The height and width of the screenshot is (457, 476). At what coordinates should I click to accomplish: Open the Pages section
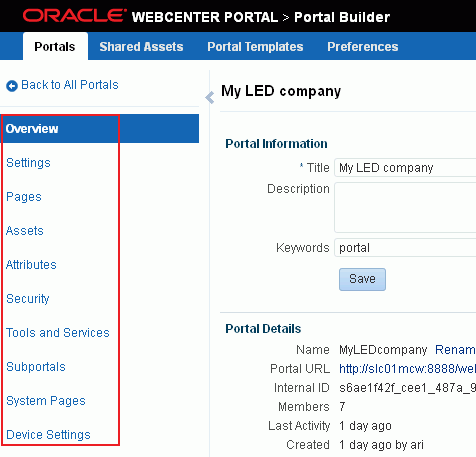24,197
